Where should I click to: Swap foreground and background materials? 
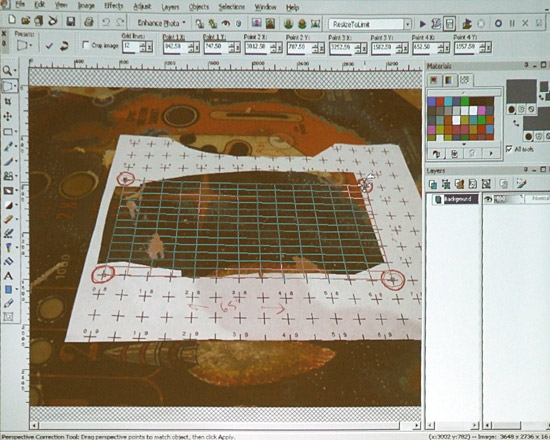click(x=516, y=124)
